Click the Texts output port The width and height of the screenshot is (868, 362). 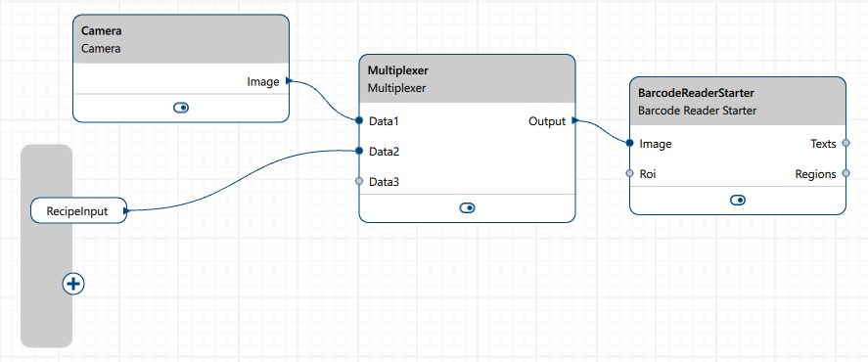click(845, 143)
